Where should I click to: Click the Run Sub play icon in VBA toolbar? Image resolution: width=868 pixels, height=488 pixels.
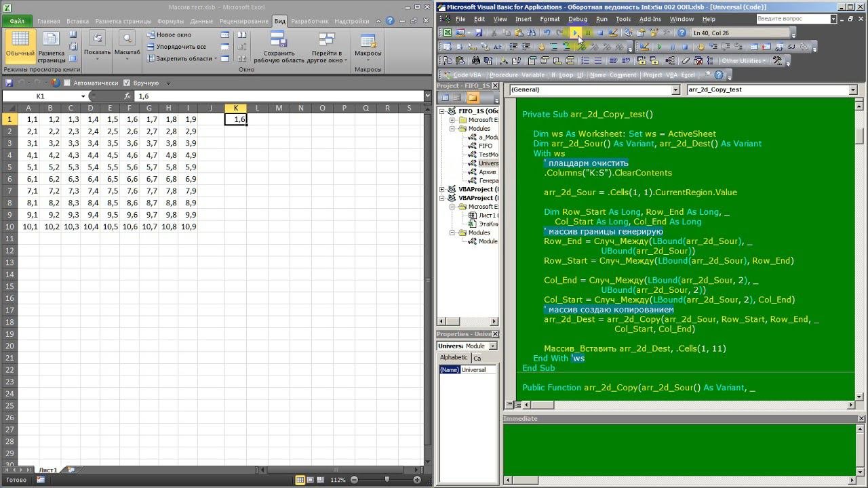[x=575, y=33]
